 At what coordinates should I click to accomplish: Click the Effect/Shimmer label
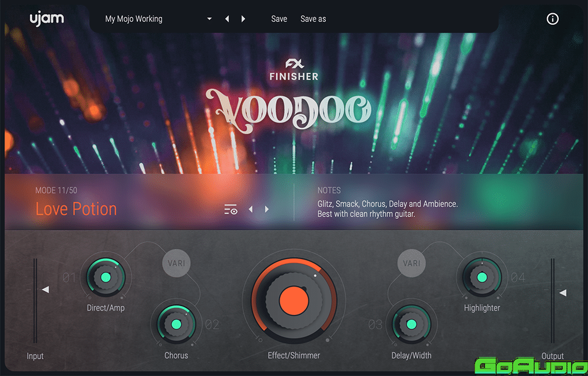294,355
